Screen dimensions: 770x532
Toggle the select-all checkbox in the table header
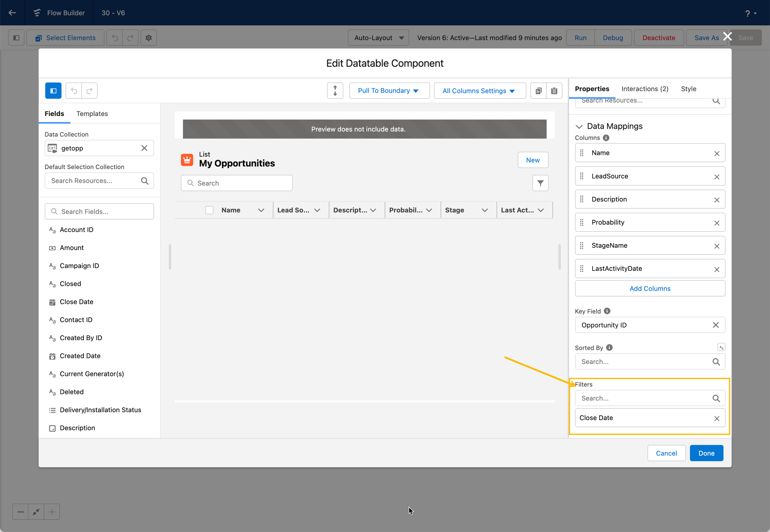[209, 210]
